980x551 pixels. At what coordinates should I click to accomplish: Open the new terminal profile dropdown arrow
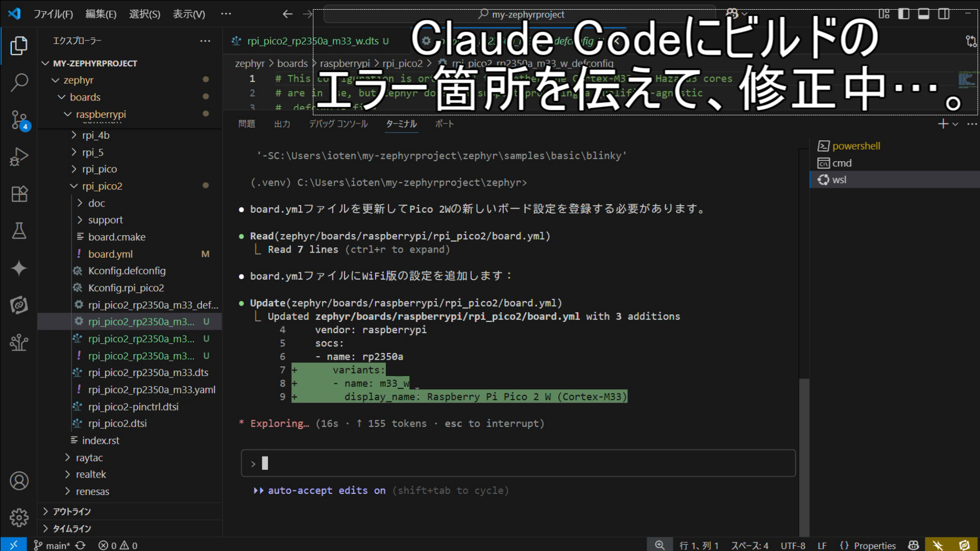955,124
